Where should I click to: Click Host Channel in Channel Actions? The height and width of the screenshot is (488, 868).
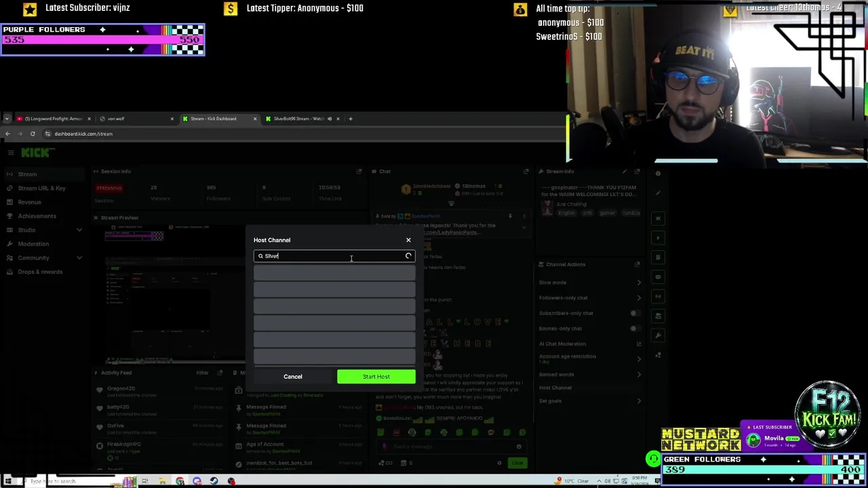click(x=555, y=388)
